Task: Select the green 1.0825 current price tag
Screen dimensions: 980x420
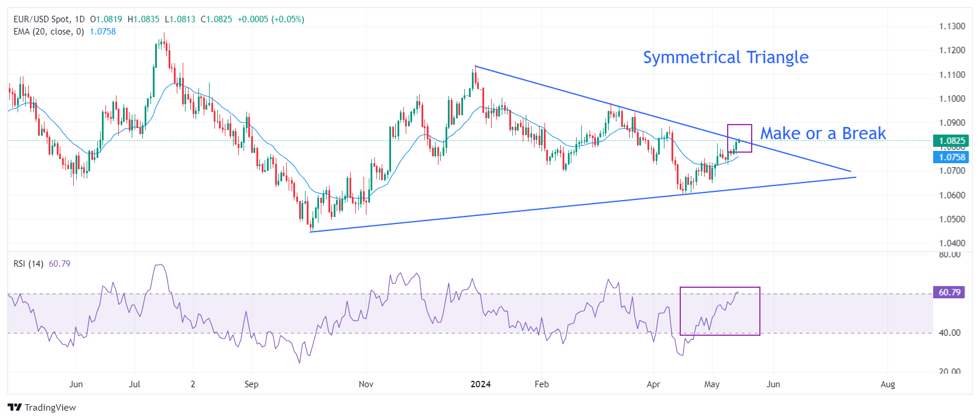Action: pos(951,140)
